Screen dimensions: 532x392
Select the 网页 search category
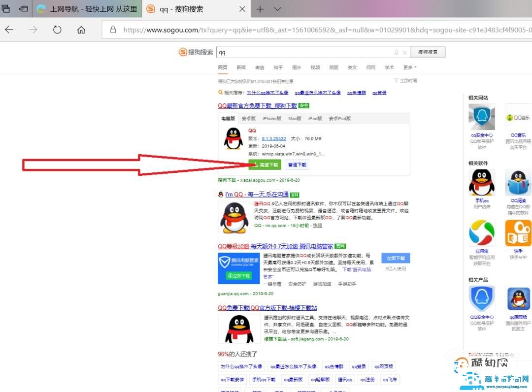(223, 67)
